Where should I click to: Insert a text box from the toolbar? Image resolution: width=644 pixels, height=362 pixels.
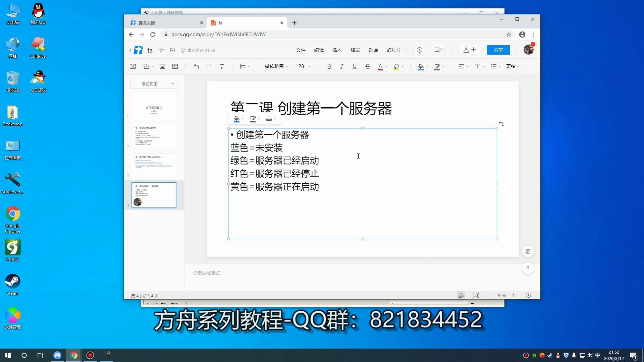133,66
